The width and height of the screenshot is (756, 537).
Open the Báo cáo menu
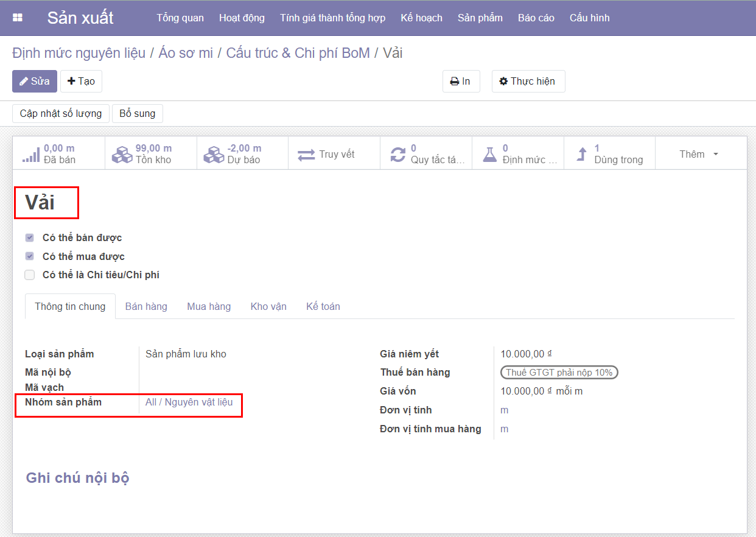click(536, 18)
